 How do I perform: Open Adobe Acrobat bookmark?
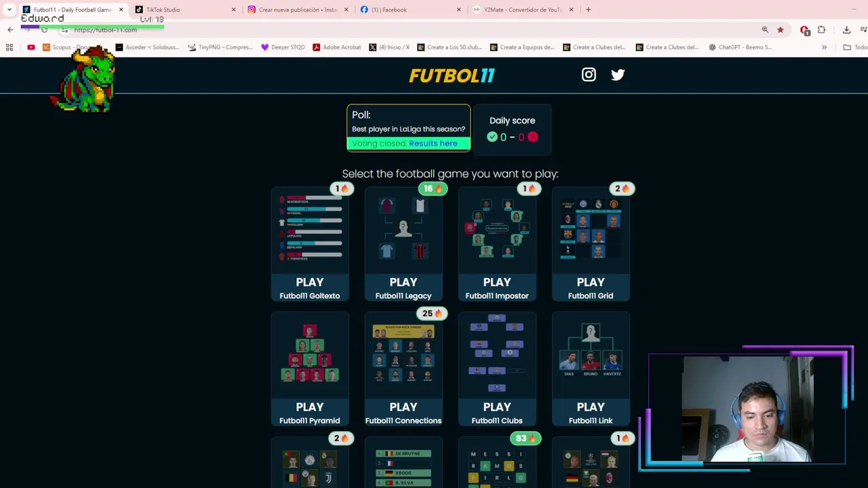(x=336, y=47)
